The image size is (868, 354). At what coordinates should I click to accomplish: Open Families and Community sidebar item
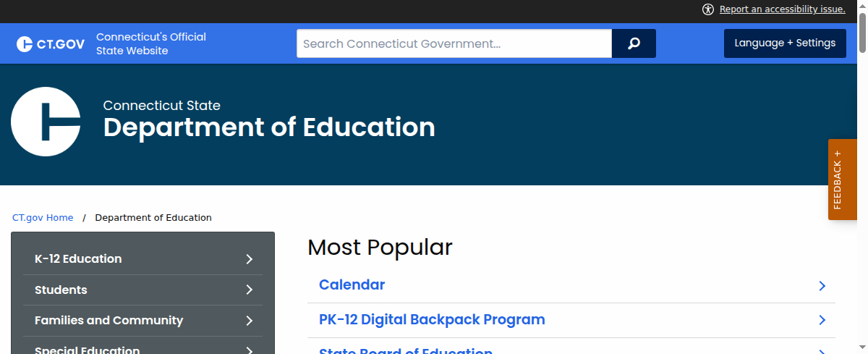(109, 320)
